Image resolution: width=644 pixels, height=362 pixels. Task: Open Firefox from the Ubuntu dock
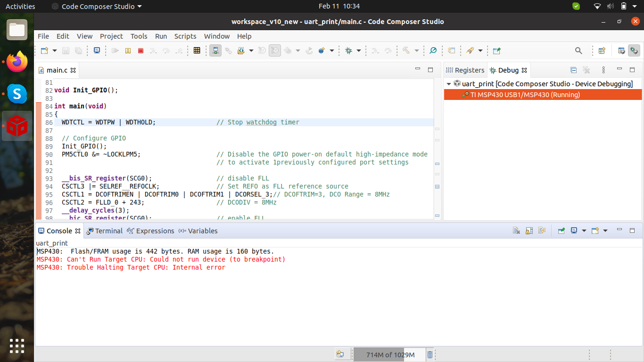[x=17, y=62]
